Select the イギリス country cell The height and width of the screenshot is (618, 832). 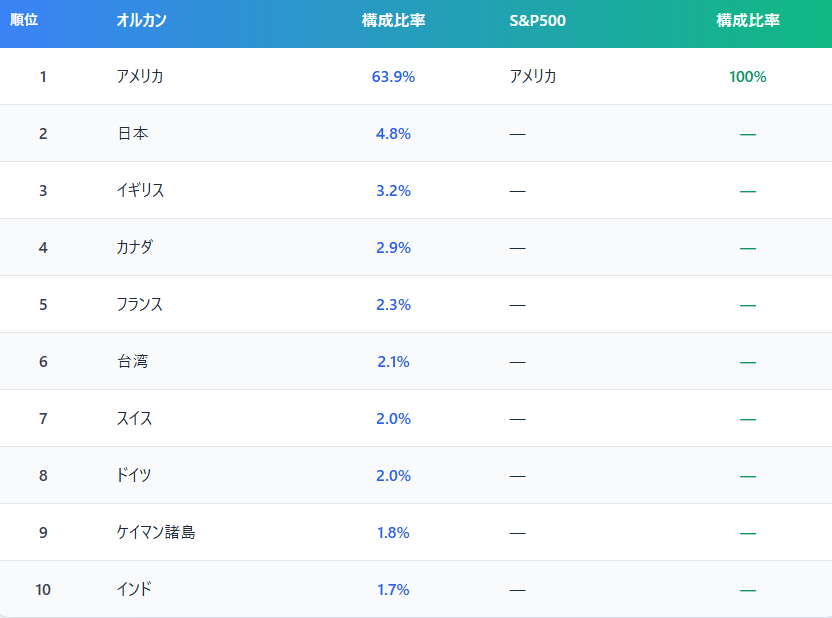point(140,190)
